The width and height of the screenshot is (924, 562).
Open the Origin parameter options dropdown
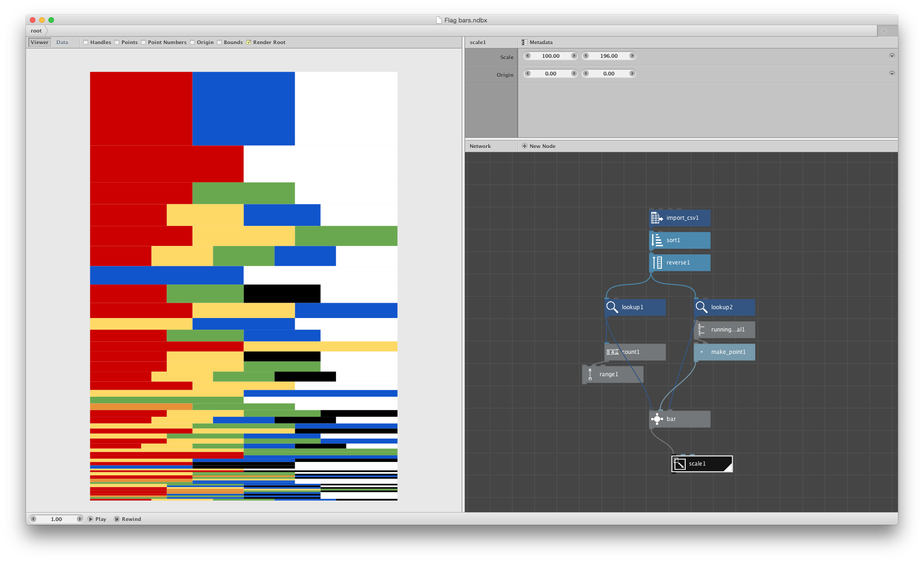pos(892,74)
